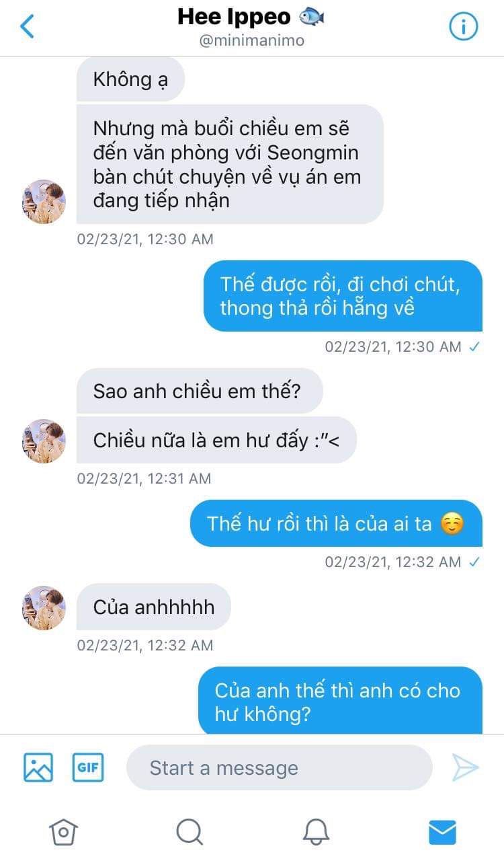The height and width of the screenshot is (867, 504).
Task: Select the Thế hư rồi thì blue bubble
Action: point(336,523)
